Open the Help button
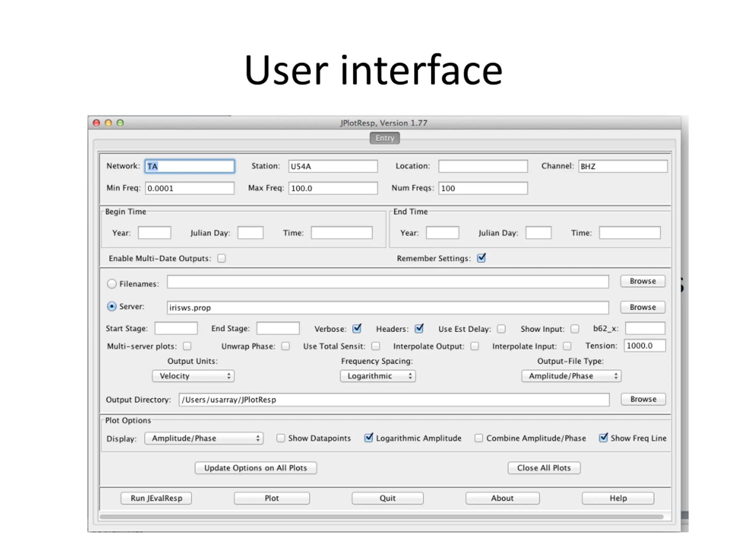The width and height of the screenshot is (747, 560). [x=618, y=498]
